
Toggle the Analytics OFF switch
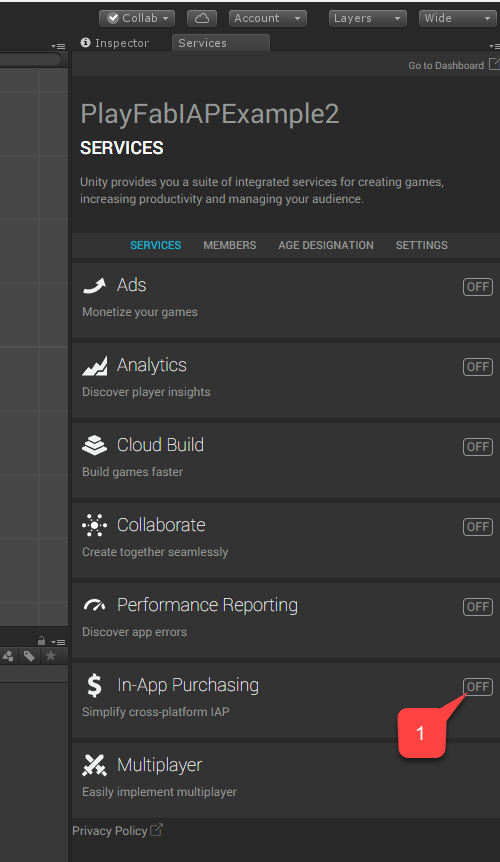coord(477,367)
